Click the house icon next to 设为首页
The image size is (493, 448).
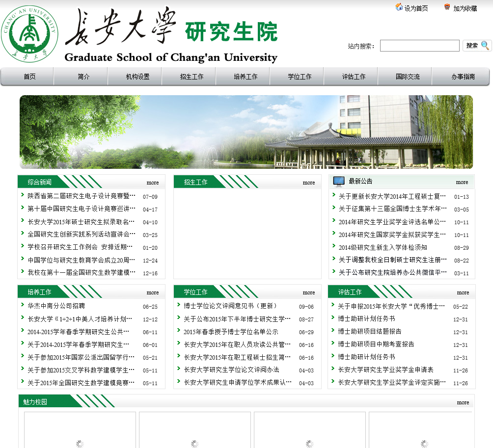tap(399, 7)
